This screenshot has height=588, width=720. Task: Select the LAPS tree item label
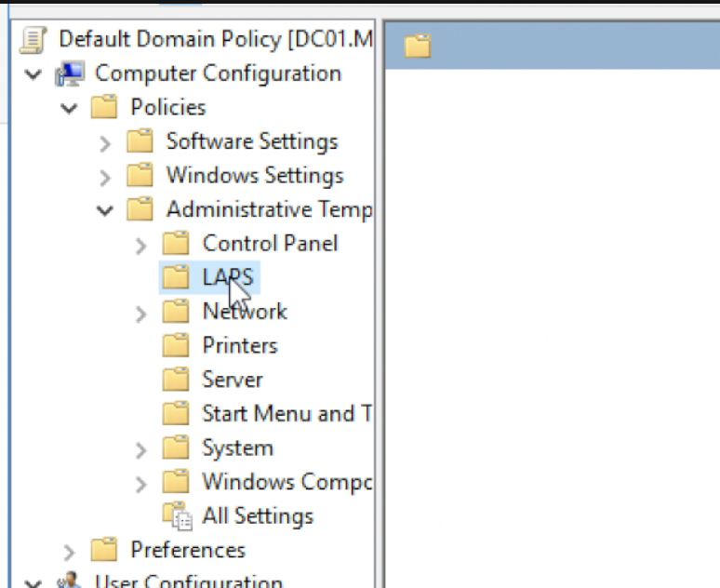(x=227, y=277)
